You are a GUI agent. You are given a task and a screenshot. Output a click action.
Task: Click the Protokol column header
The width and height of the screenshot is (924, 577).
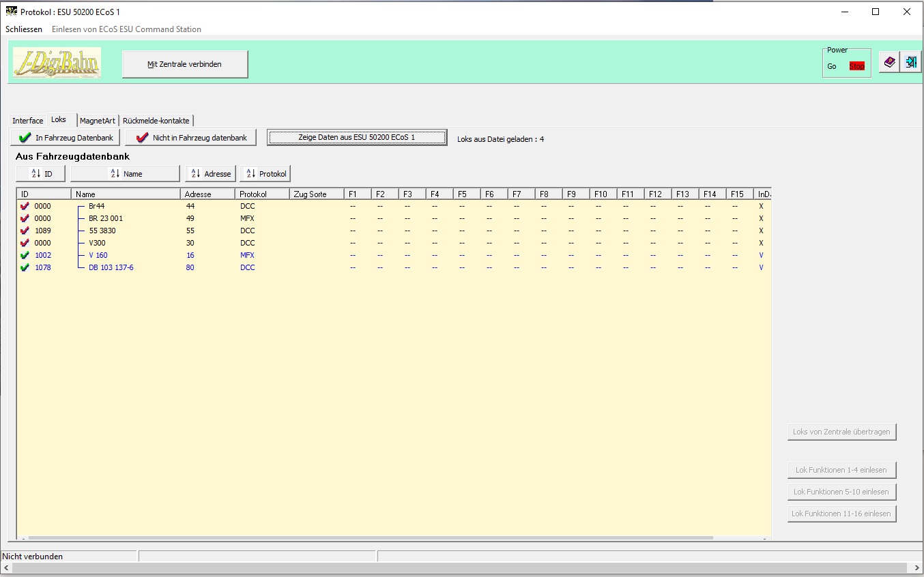coord(262,194)
